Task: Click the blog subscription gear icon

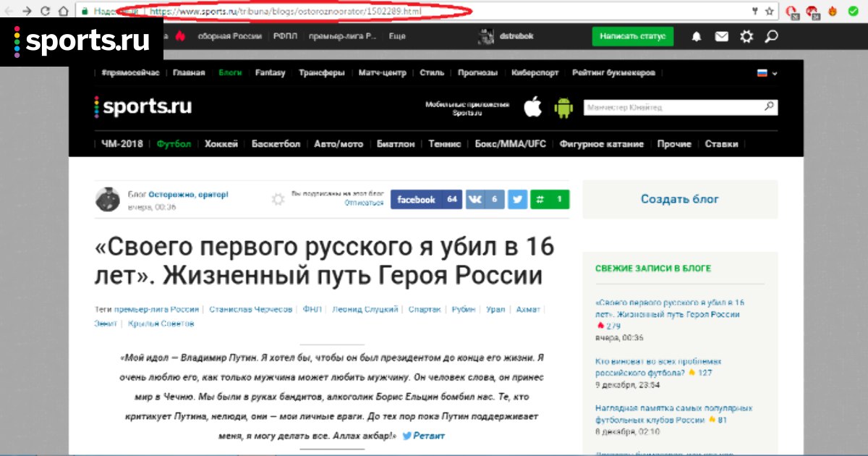Action: pos(278,199)
